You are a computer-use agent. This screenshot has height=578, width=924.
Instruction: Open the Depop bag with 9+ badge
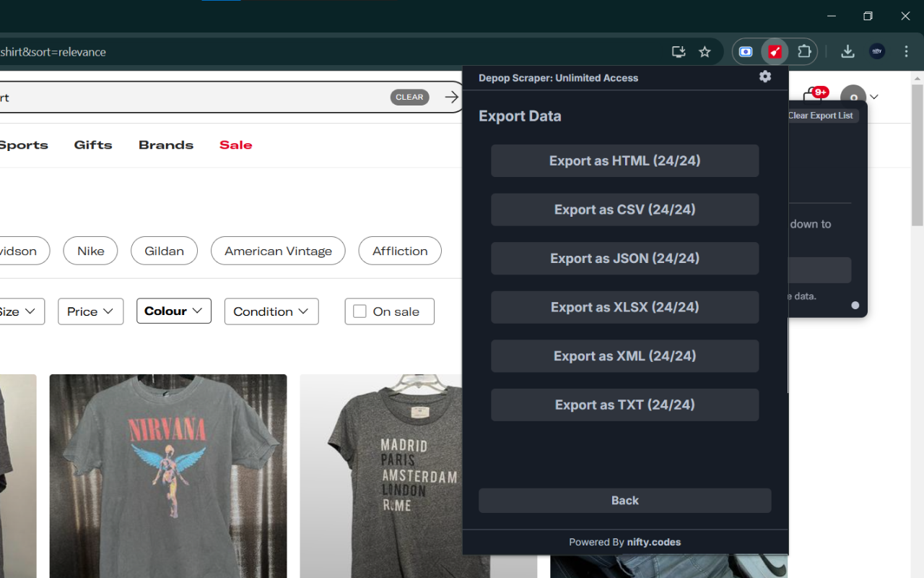click(x=816, y=96)
